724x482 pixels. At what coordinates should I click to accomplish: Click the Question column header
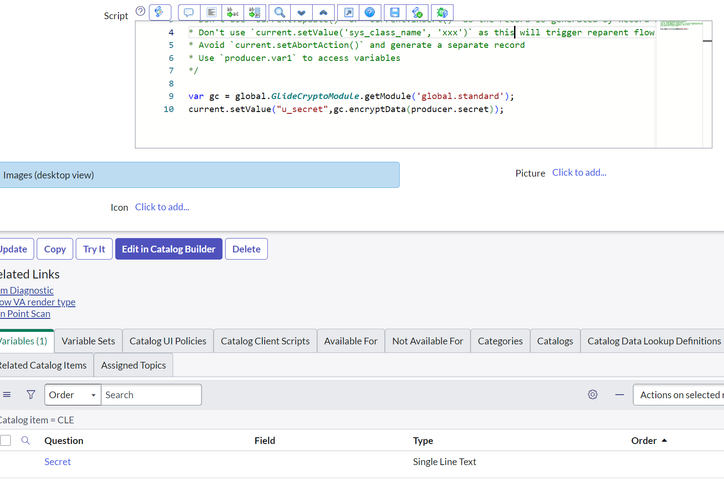64,440
